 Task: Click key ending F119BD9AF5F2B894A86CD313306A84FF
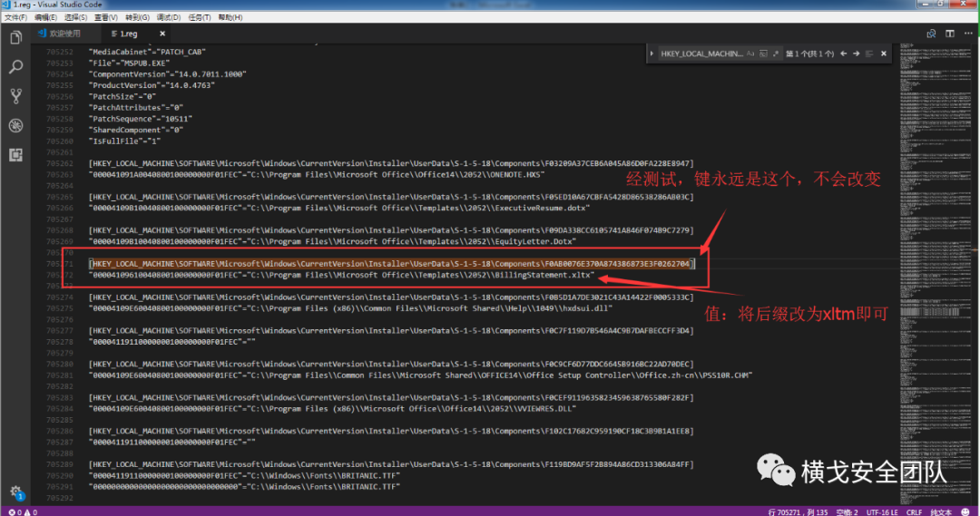point(391,464)
